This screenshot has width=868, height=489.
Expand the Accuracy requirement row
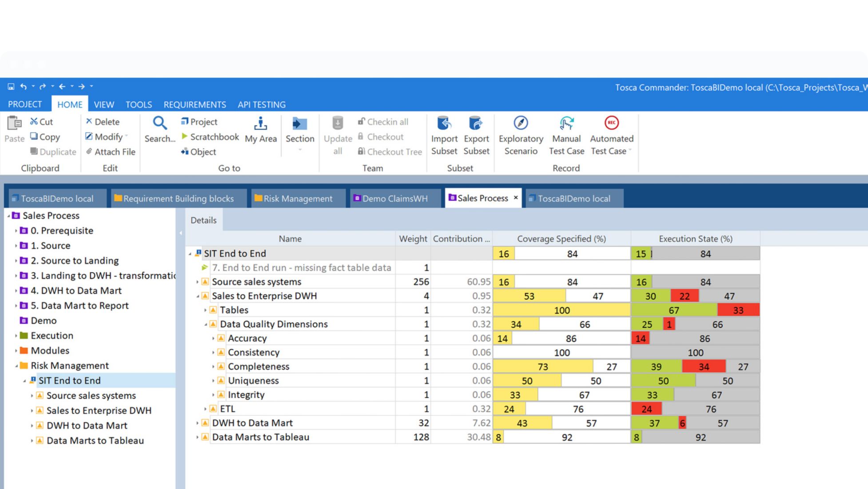[x=213, y=339]
